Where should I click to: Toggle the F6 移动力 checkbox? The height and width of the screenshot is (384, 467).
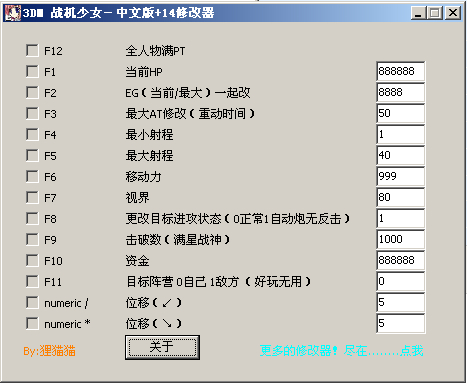click(x=32, y=177)
